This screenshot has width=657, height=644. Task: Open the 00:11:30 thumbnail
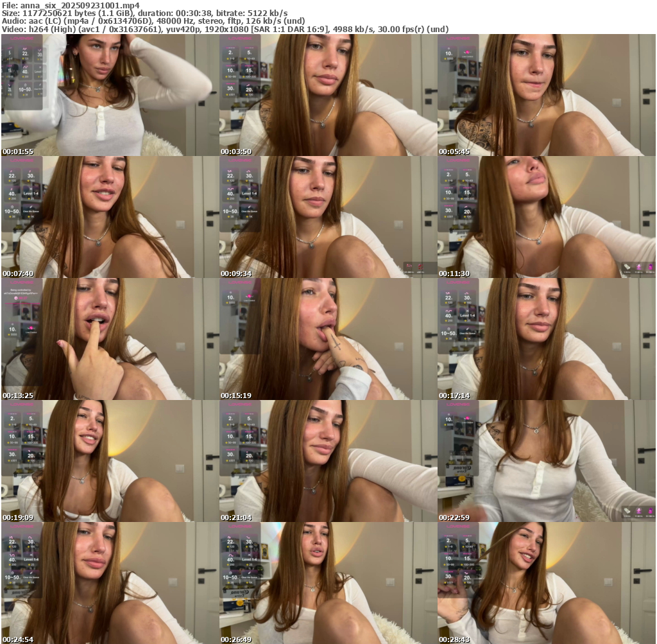[547, 217]
